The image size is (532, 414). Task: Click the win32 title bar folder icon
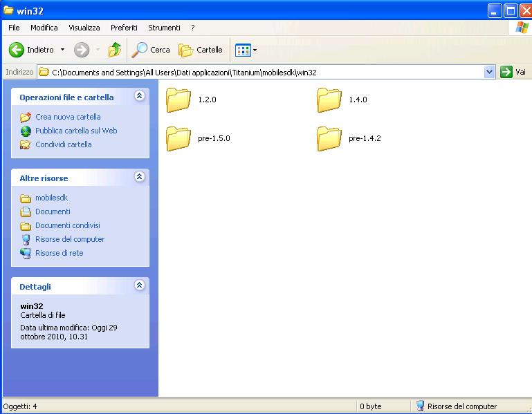(x=8, y=10)
